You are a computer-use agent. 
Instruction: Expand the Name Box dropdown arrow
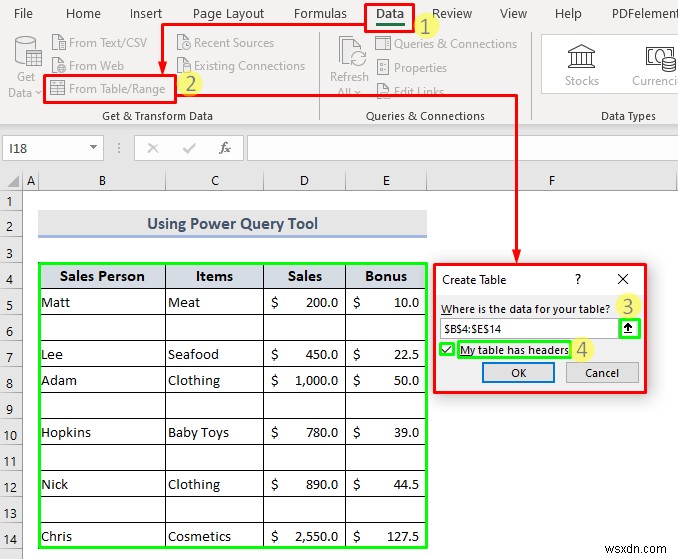click(93, 147)
